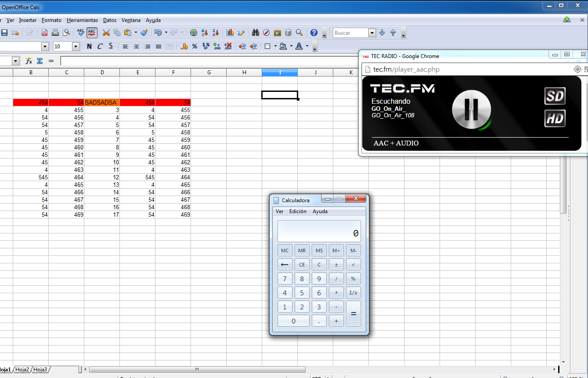This screenshot has height=378, width=588.
Task: Apply currency number format icon
Action: pos(184,46)
